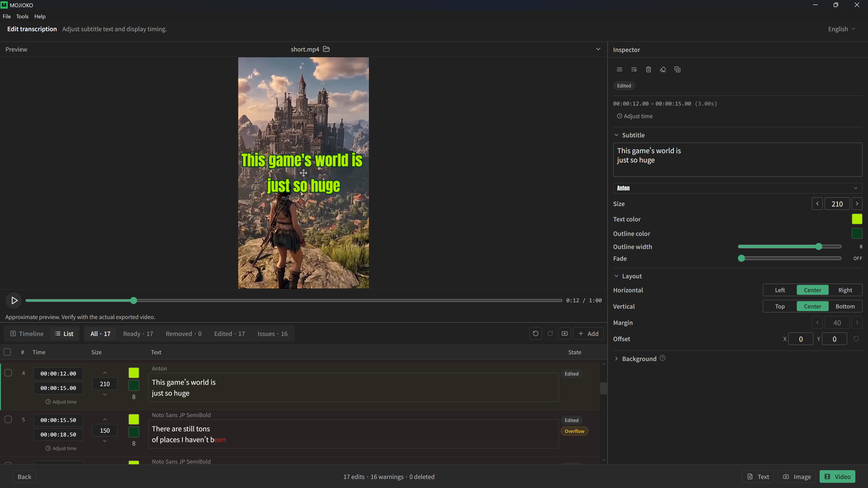Click the import icon beside Add
The width and height of the screenshot is (868, 488).
pos(564,333)
